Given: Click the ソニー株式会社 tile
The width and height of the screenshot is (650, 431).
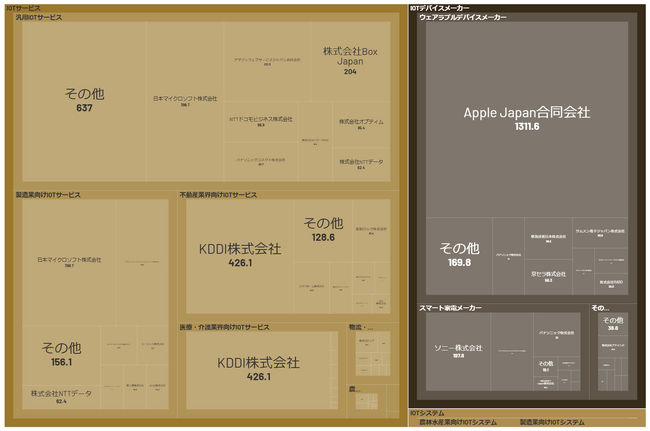Looking at the screenshot, I should click(x=458, y=350).
